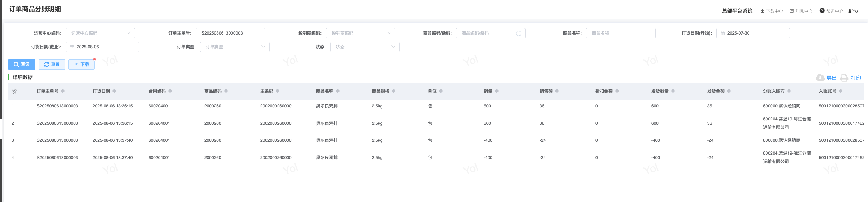
Task: Open the Help Center (帮助中心)
Action: point(831,11)
